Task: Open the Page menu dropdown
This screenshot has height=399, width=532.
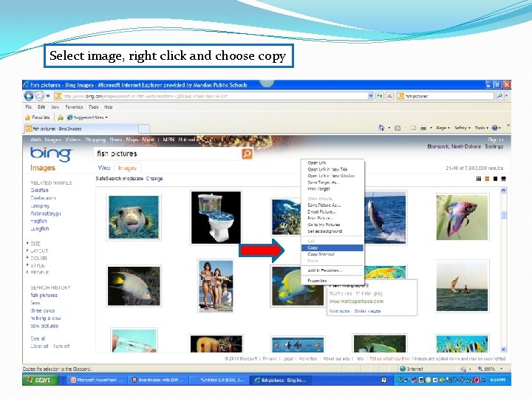Action: coord(443,128)
